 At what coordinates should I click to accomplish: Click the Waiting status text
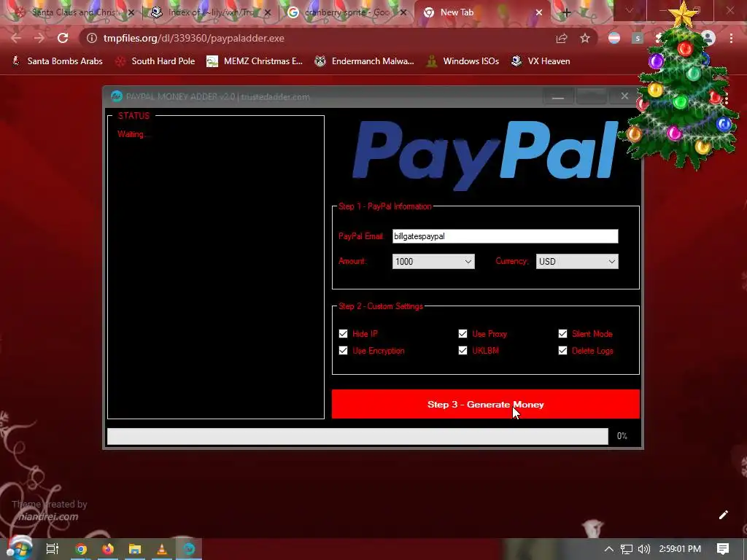tap(132, 134)
